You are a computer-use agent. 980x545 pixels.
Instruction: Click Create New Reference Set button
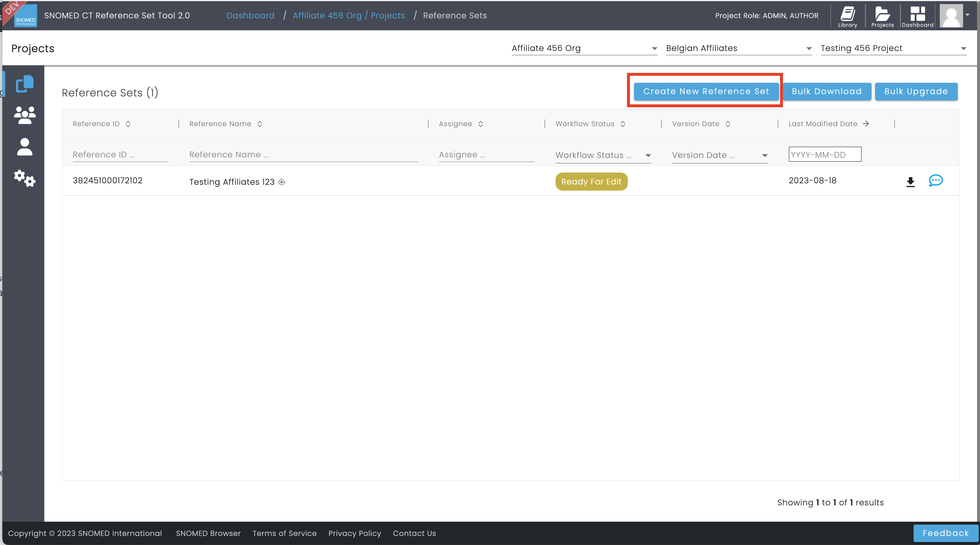click(x=706, y=91)
